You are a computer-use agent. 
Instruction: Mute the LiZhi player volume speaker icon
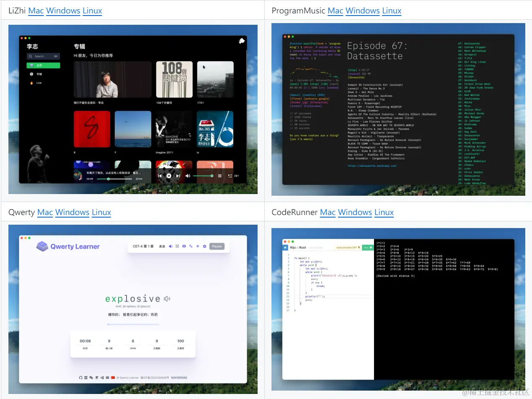(x=188, y=176)
